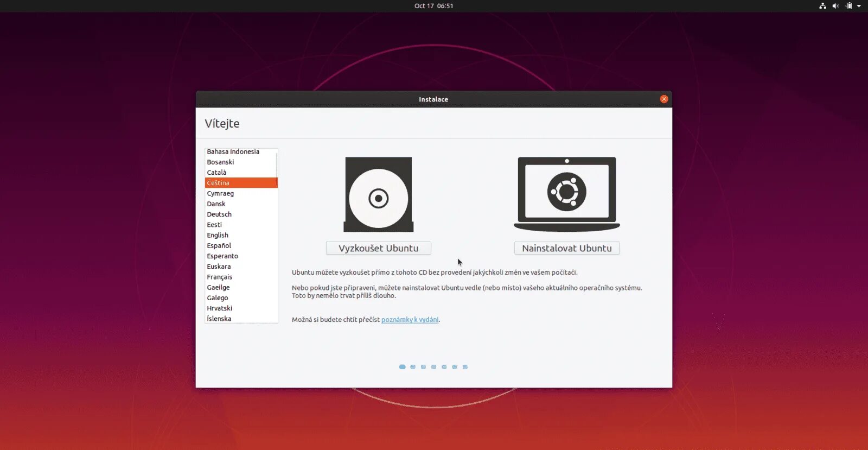Click the Nainstalovat Ubuntu button
Image resolution: width=868 pixels, height=450 pixels.
567,248
